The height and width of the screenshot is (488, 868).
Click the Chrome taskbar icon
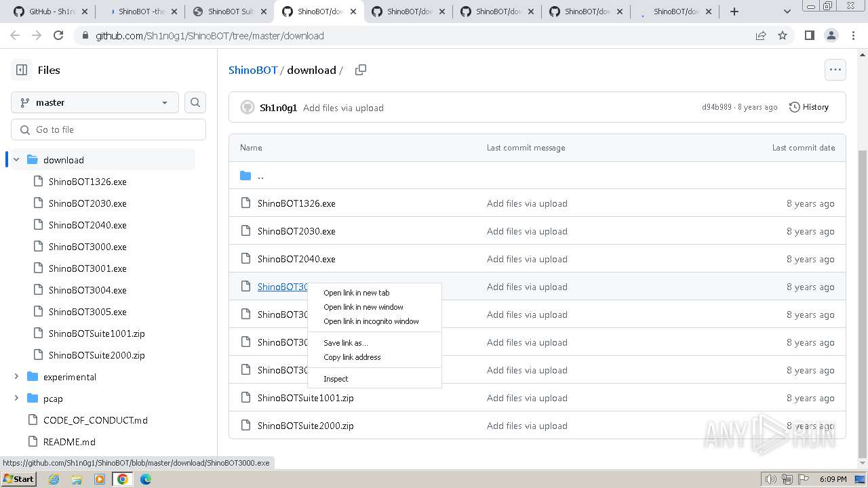[123, 479]
